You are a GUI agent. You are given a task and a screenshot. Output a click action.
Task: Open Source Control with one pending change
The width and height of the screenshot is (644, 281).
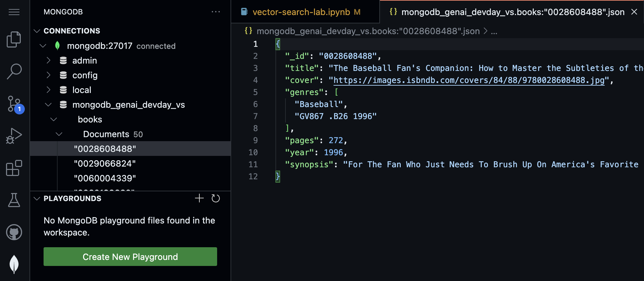15,104
